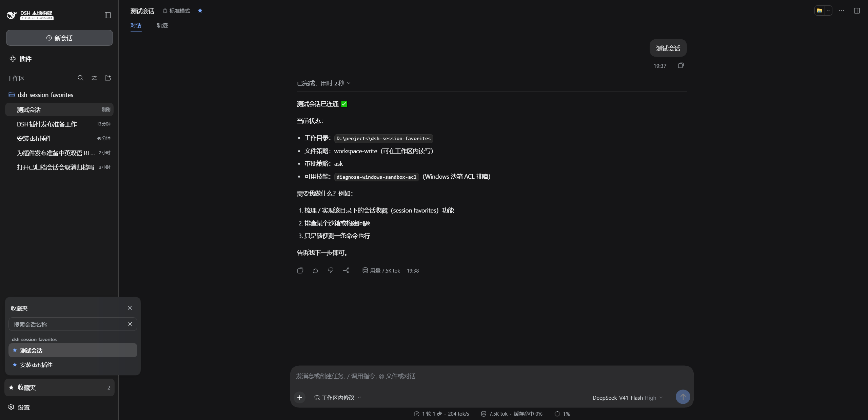This screenshot has height=420, width=868.
Task: Click the 1% context usage indicator
Action: [x=563, y=414]
